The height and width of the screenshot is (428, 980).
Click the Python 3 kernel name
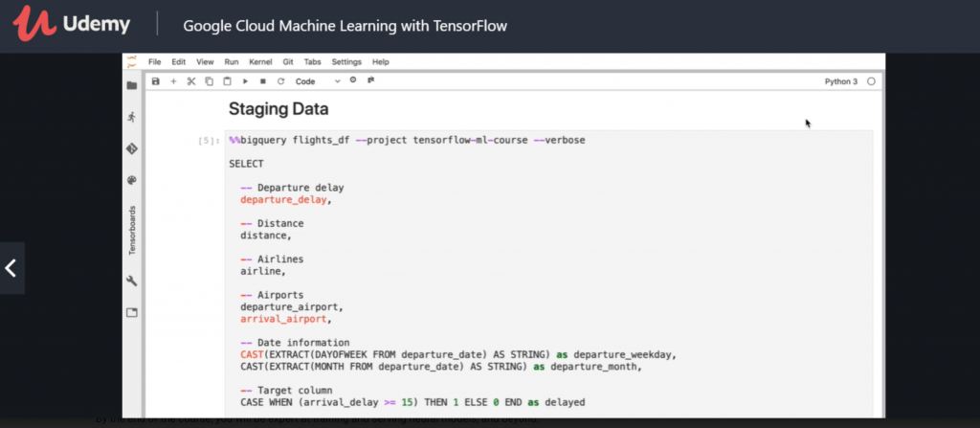click(x=841, y=81)
